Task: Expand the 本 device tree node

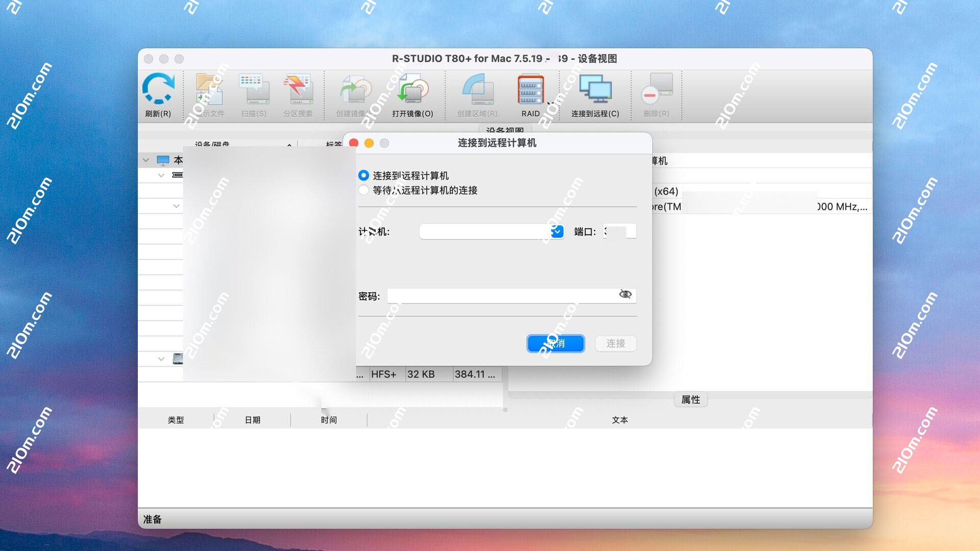Action: tap(145, 160)
